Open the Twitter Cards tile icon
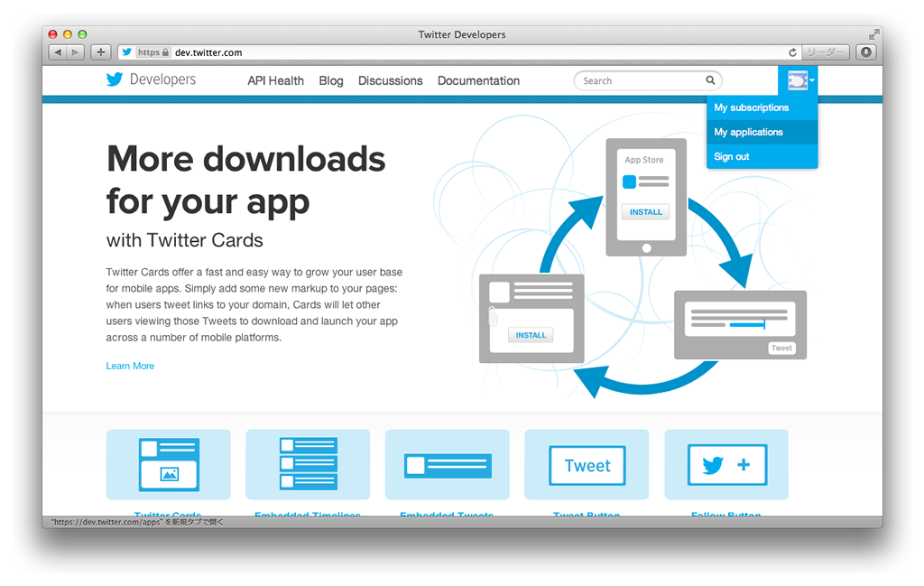This screenshot has height=586, width=924. pyautogui.click(x=169, y=464)
